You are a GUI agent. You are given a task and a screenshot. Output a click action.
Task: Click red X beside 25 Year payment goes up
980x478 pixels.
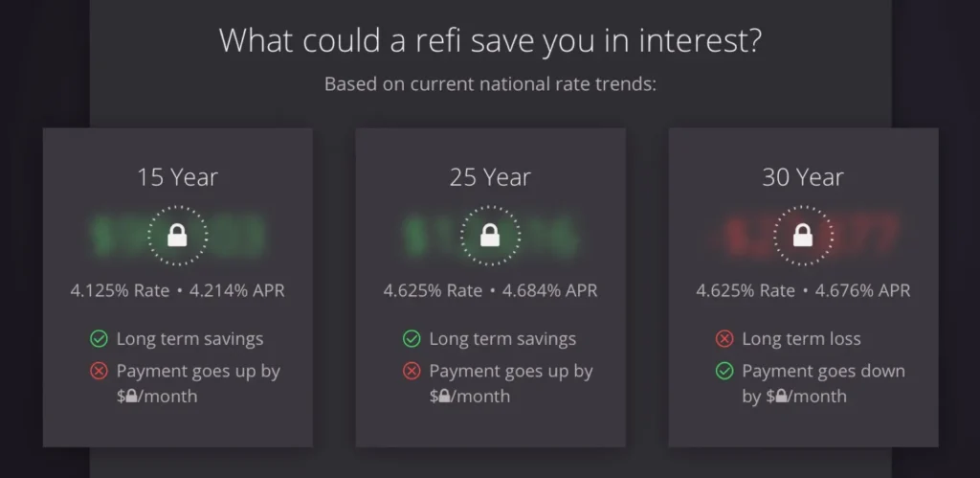coord(412,371)
